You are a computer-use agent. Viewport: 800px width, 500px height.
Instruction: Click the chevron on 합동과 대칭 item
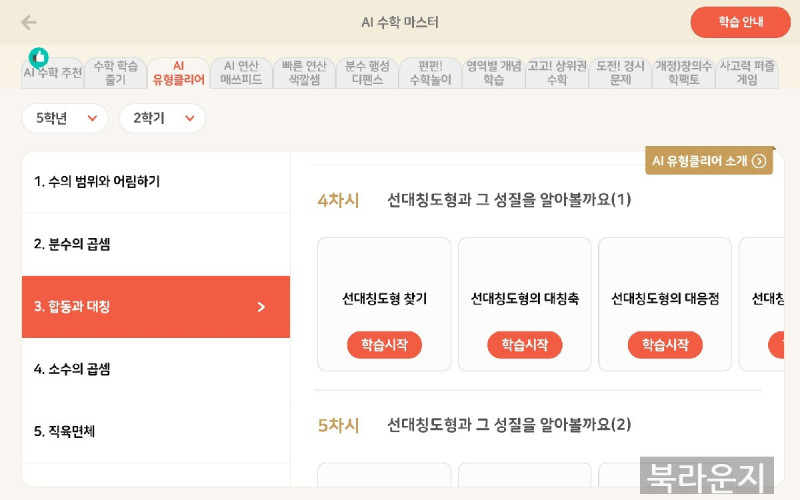(261, 307)
